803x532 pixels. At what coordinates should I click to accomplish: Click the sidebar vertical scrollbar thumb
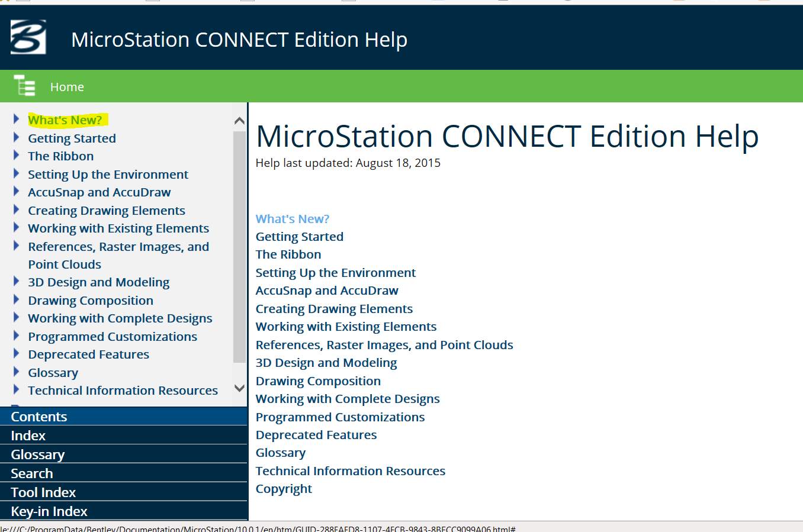click(239, 247)
